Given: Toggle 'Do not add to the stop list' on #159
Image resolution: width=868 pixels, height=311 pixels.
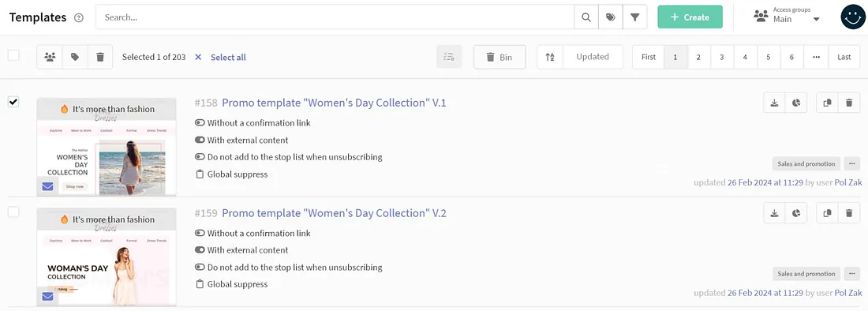Looking at the screenshot, I should [x=200, y=268].
